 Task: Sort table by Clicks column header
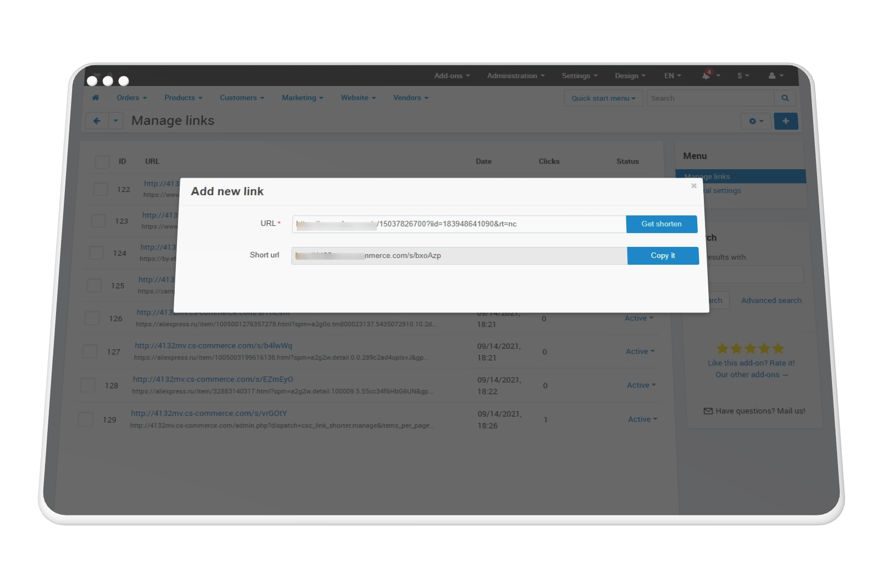click(x=549, y=161)
